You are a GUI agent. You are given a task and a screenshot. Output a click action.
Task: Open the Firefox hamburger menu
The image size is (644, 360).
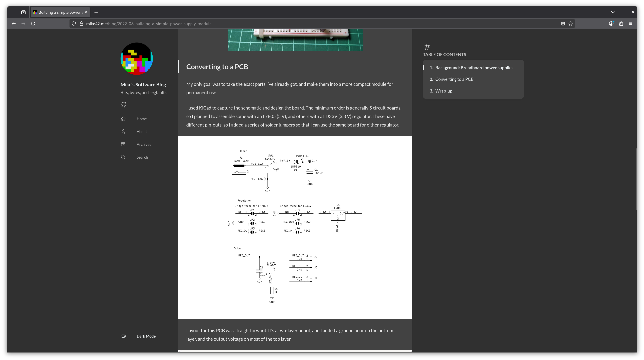tap(631, 23)
